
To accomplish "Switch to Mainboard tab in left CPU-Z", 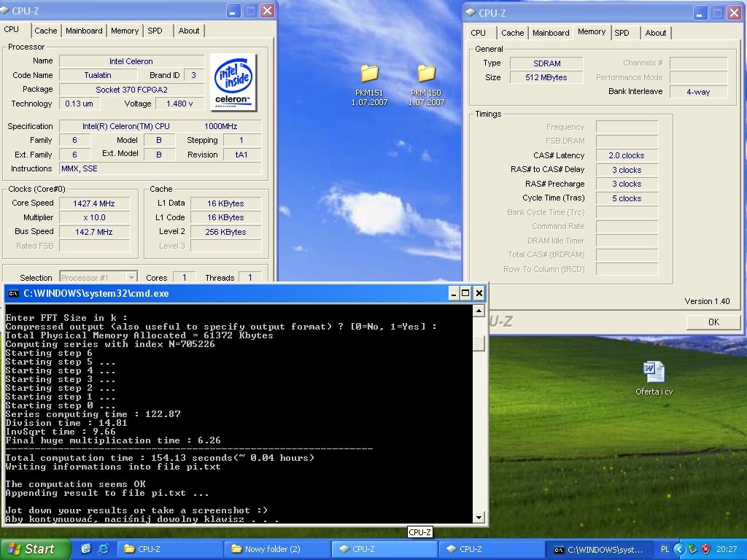I will pos(84,31).
